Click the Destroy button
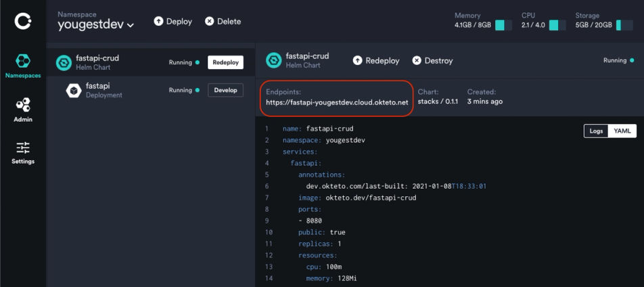The image size is (644, 287). (x=432, y=60)
